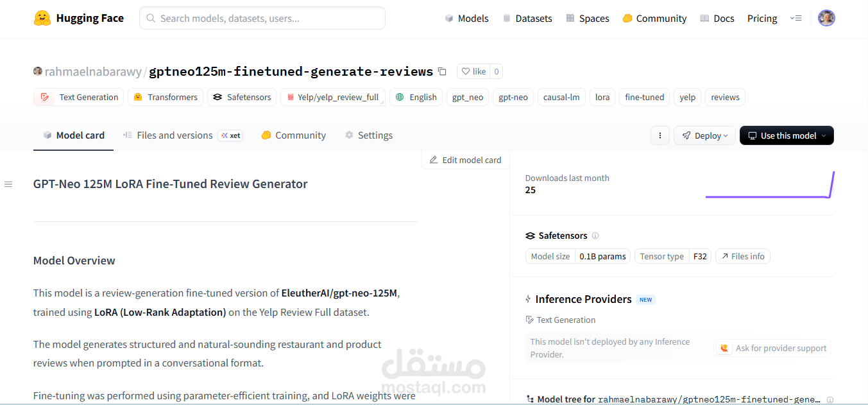The width and height of the screenshot is (868, 405).
Task: Open the Models section from navigation
Action: (x=466, y=18)
